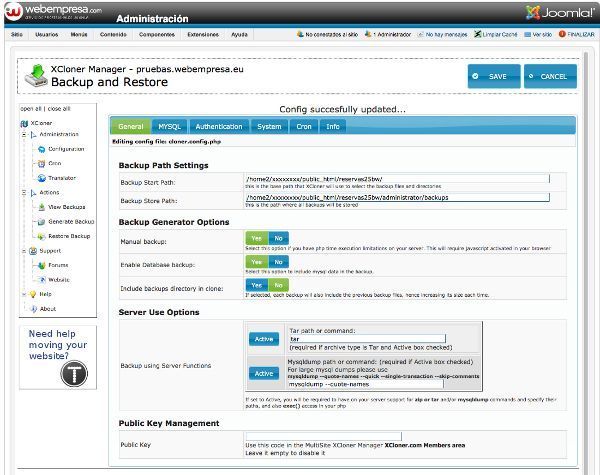This screenshot has height=475, width=600.
Task: Set Manual backup to No
Action: point(278,238)
